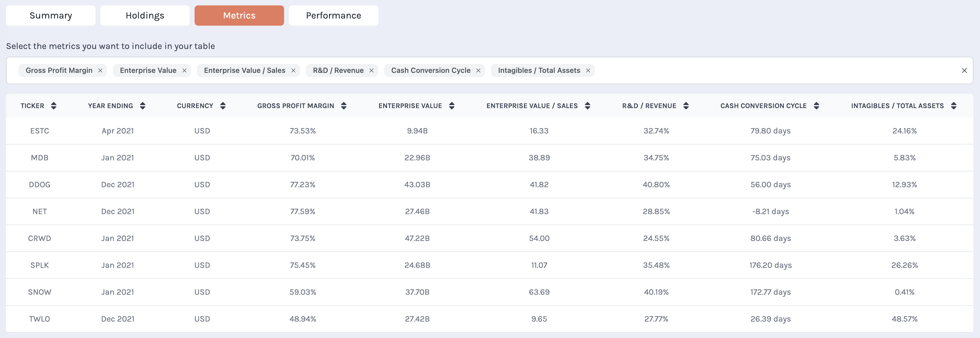Click the TICKER column header label
Viewport: 980px width, 338px height.
32,106
